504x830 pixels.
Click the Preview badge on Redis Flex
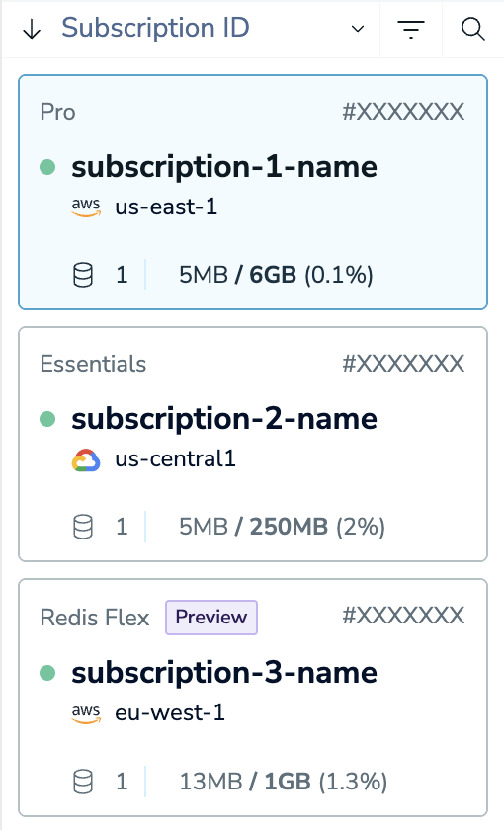pyautogui.click(x=211, y=618)
